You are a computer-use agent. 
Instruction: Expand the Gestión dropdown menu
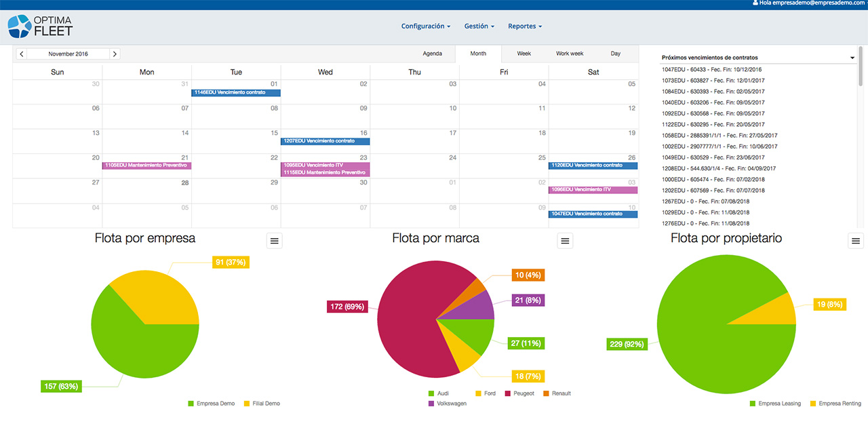(479, 26)
